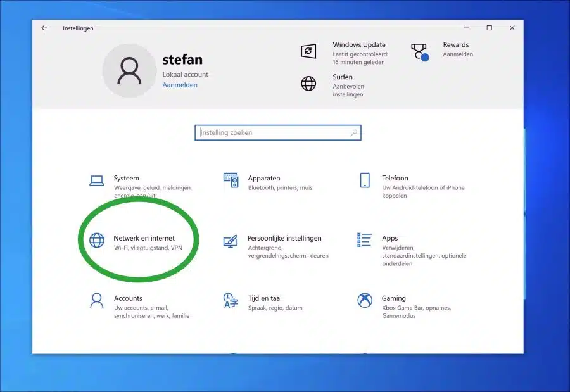The height and width of the screenshot is (392, 570).
Task: Click the magnifier icon in the search box
Action: click(353, 133)
